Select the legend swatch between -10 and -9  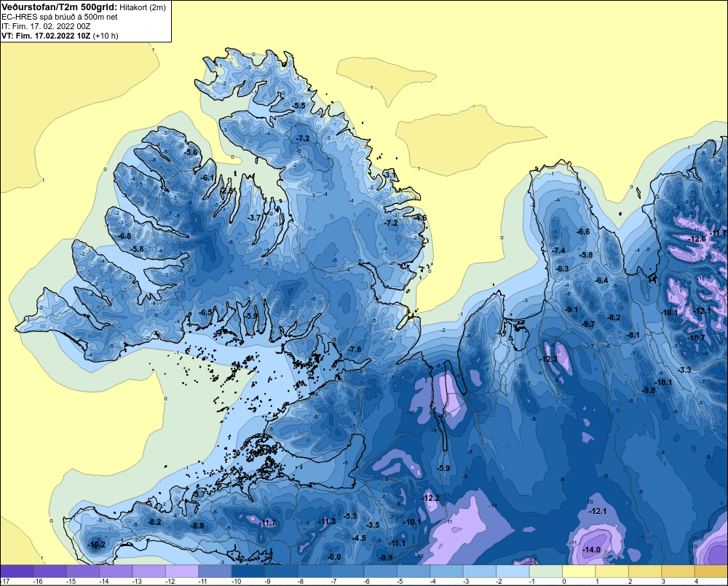pyautogui.click(x=248, y=571)
